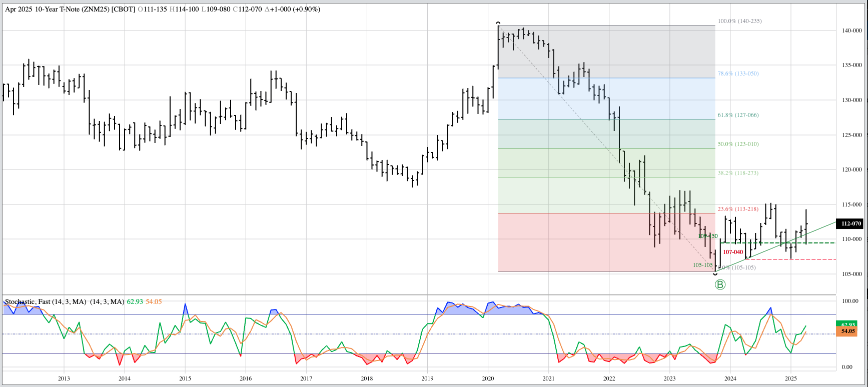868x387 pixels.
Task: Click the orange 54.05 stochastic value tag
Action: click(x=846, y=331)
